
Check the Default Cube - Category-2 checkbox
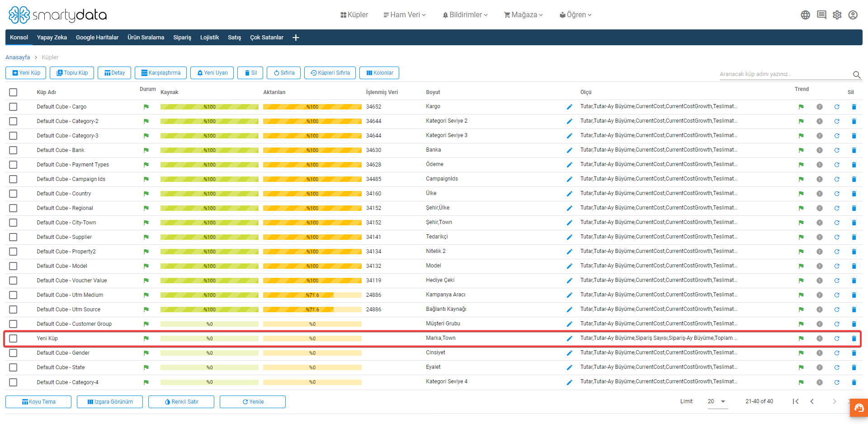tap(13, 121)
